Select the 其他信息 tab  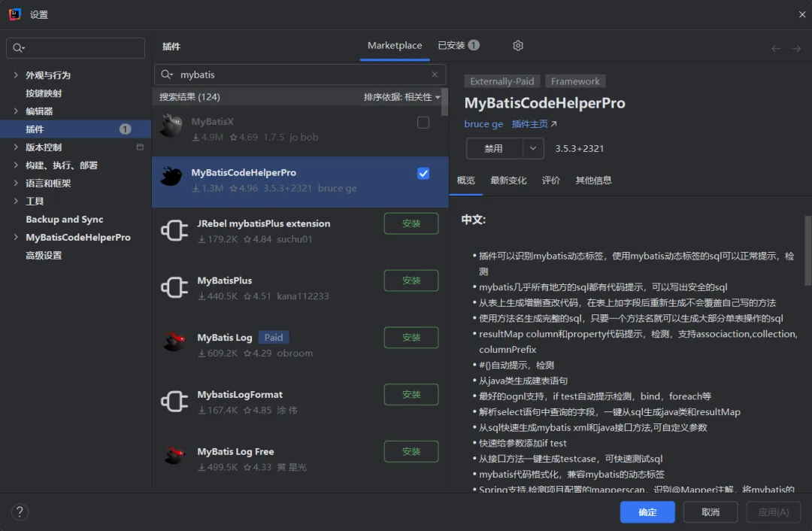[593, 181]
